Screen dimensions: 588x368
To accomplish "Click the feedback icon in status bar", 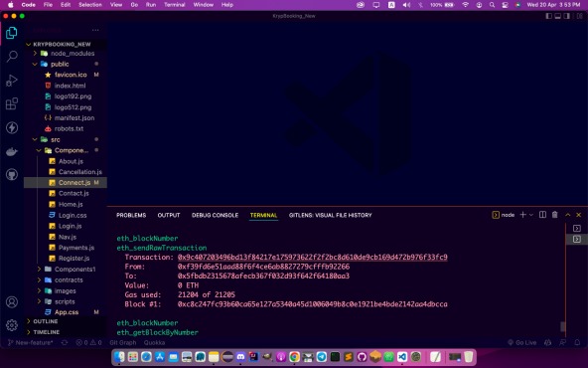I will click(562, 342).
